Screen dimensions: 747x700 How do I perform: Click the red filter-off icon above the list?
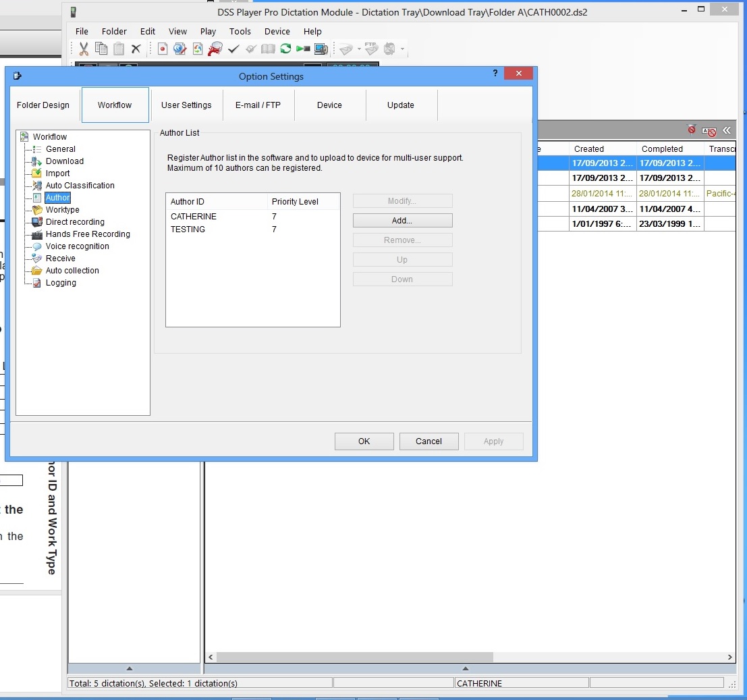pyautogui.click(x=691, y=130)
